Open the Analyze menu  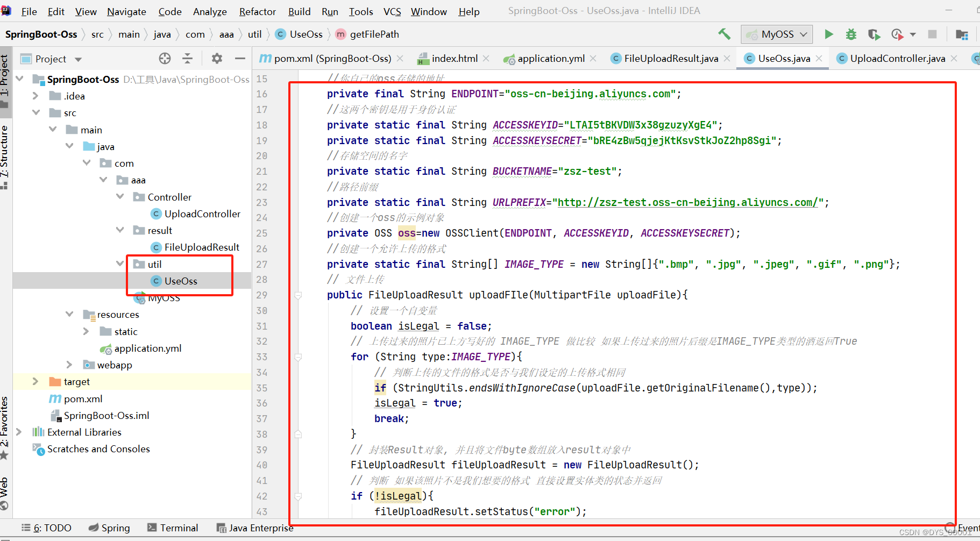tap(210, 11)
